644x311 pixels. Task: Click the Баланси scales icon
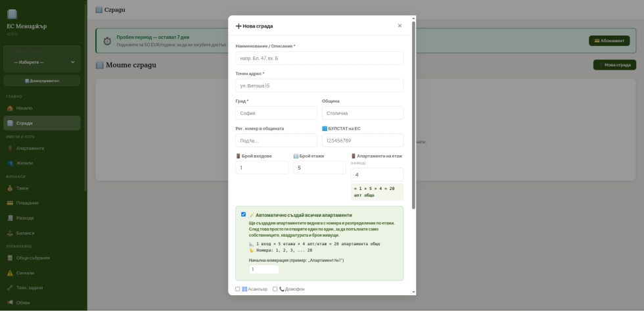coord(10,233)
